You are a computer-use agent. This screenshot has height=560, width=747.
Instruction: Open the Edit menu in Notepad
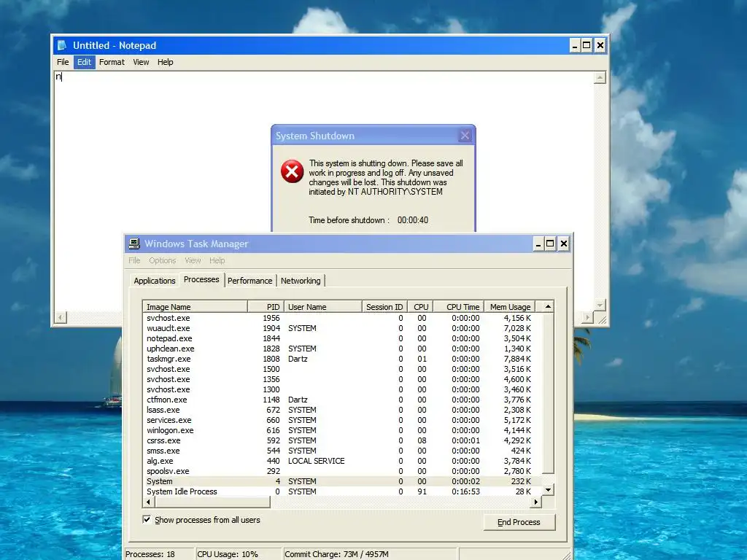[85, 62]
